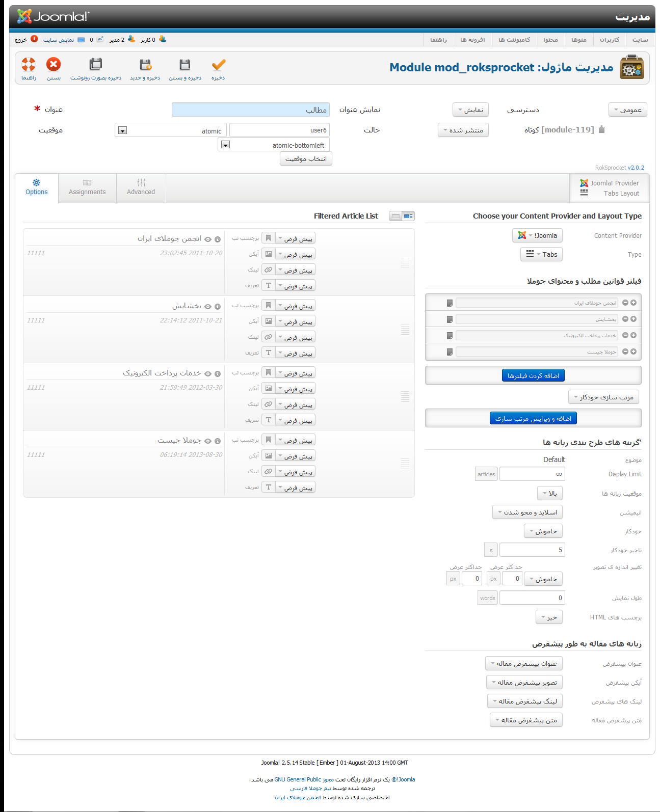Click plus icon on the بخشایش filter row
660x812 pixels.
(x=633, y=319)
